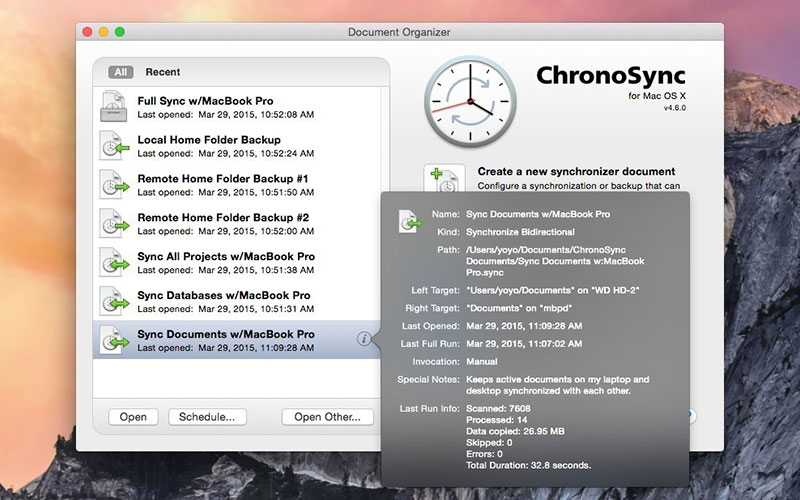
Task: Click the path value in the info popover
Action: click(x=555, y=261)
